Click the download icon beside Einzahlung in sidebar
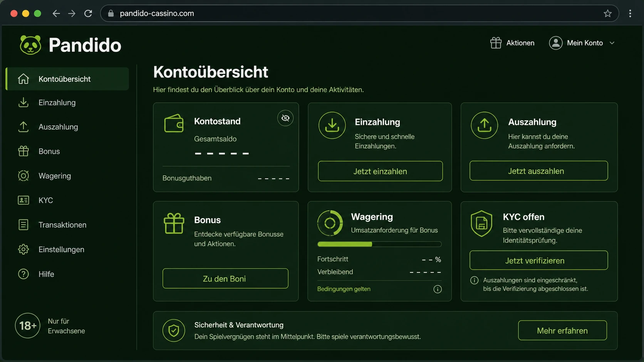Image resolution: width=644 pixels, height=362 pixels. [x=23, y=102]
